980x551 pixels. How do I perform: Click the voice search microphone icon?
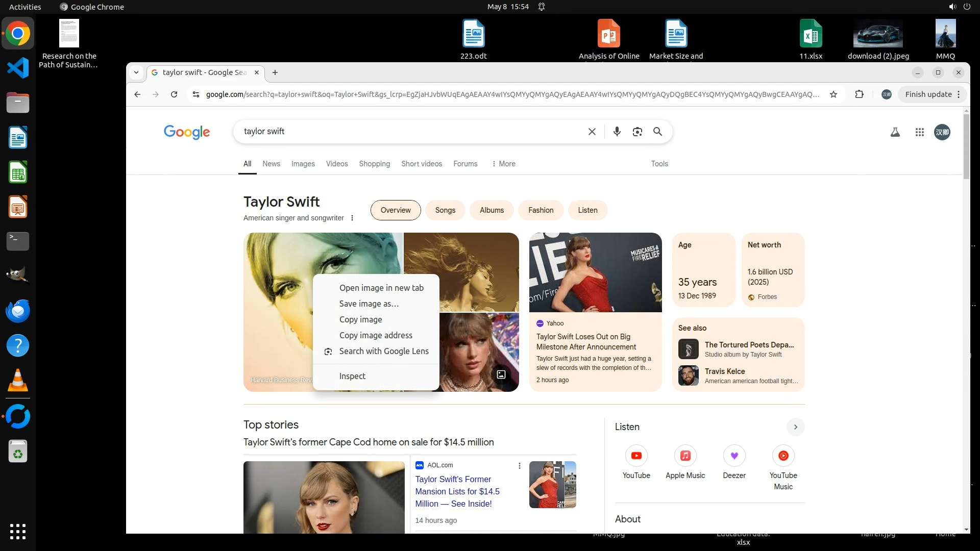point(617,132)
